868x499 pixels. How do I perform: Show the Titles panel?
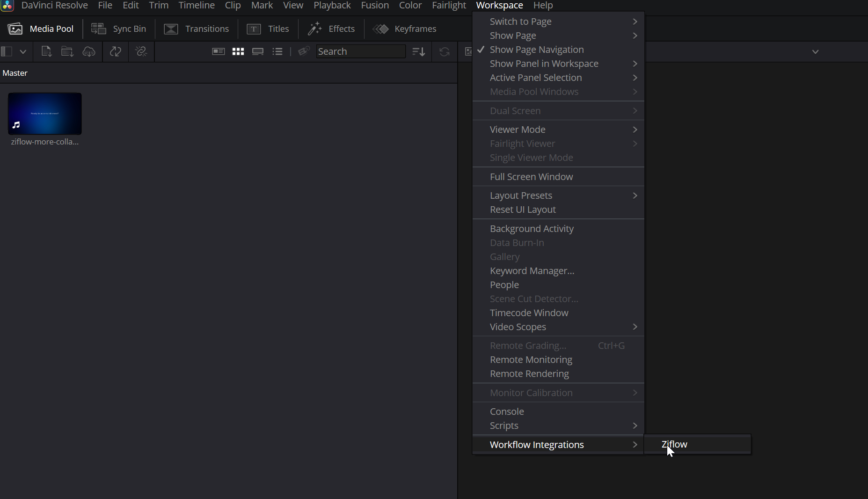pos(268,29)
